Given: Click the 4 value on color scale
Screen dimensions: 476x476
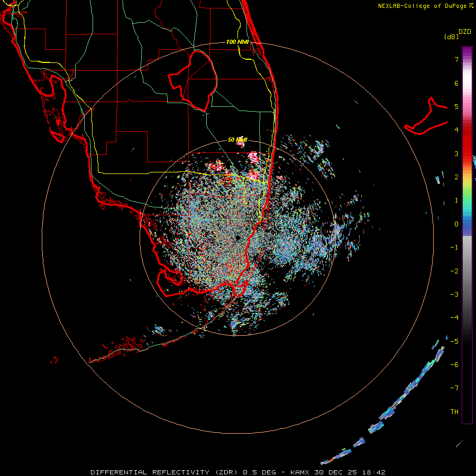Looking at the screenshot, I should click(456, 130).
